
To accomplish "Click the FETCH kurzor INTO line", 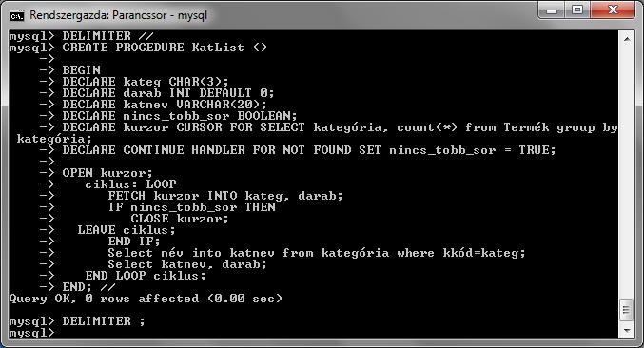I will pos(225,196).
